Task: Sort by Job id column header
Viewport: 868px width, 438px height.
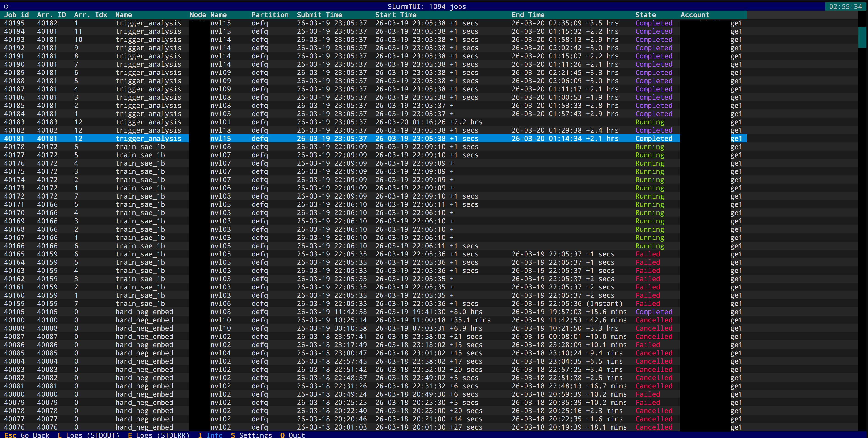Action: click(16, 15)
